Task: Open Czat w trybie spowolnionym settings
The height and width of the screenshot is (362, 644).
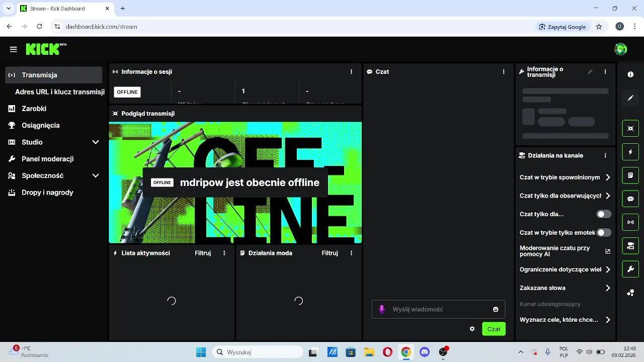Action: click(x=565, y=177)
